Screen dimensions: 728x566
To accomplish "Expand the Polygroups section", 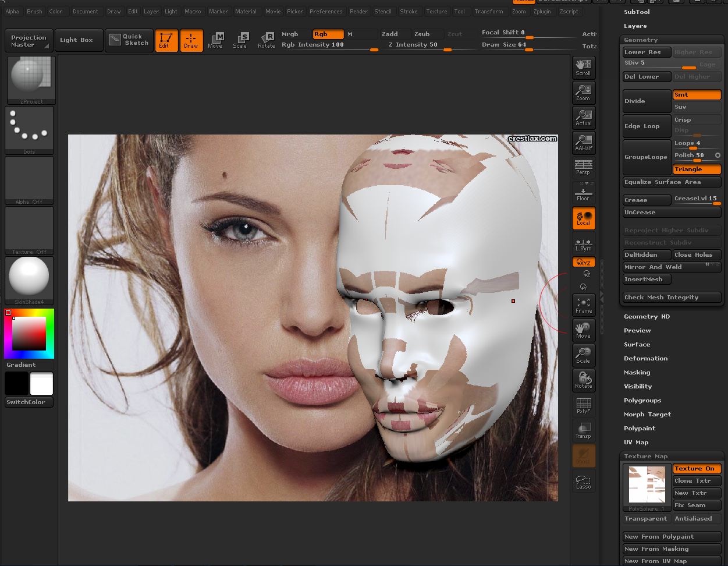I will point(642,401).
